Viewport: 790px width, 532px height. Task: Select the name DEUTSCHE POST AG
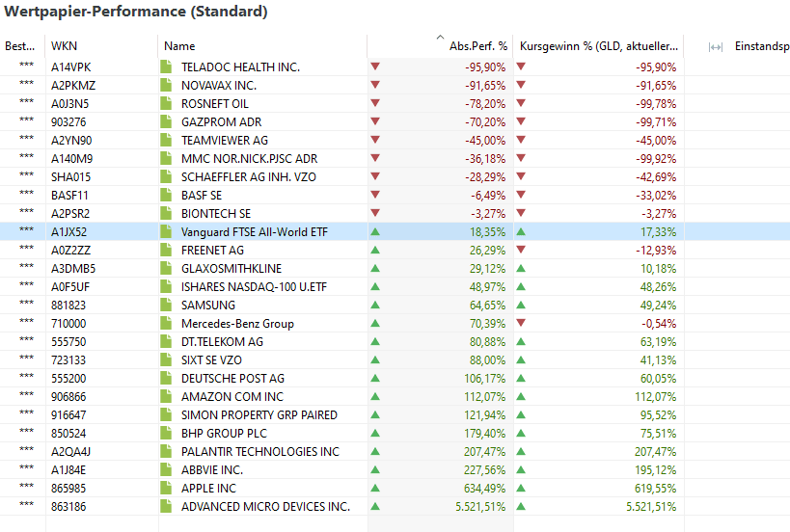tap(232, 379)
